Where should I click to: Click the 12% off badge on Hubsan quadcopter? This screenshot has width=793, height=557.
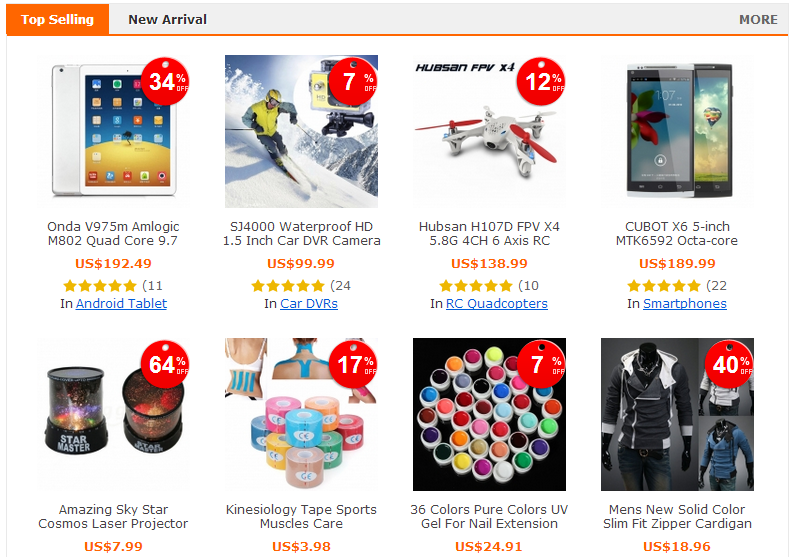point(541,81)
